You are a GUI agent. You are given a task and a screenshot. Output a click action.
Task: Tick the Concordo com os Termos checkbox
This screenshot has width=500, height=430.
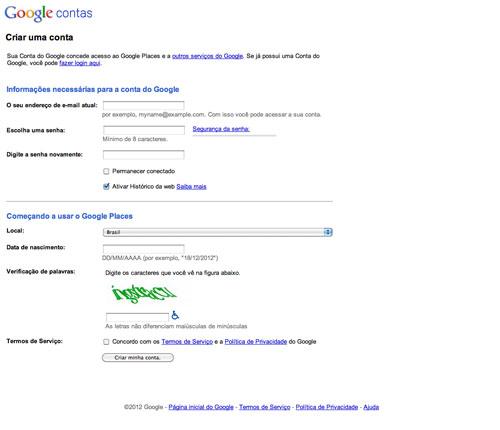tap(106, 342)
